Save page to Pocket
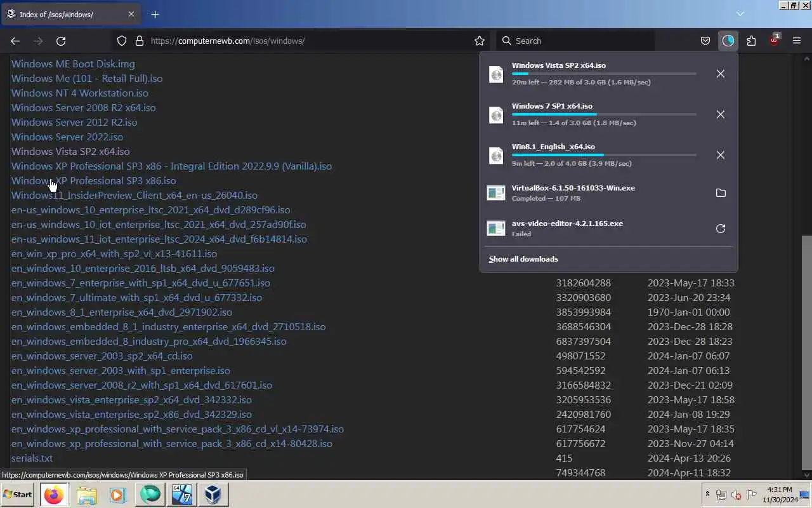This screenshot has width=812, height=508. (705, 41)
